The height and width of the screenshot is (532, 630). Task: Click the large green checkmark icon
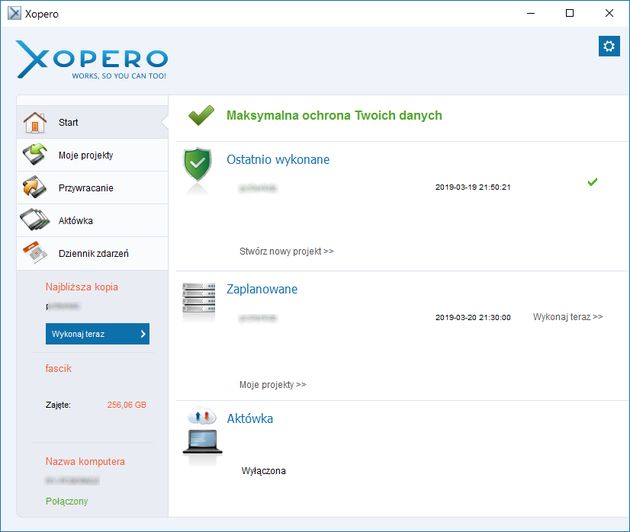click(x=201, y=115)
